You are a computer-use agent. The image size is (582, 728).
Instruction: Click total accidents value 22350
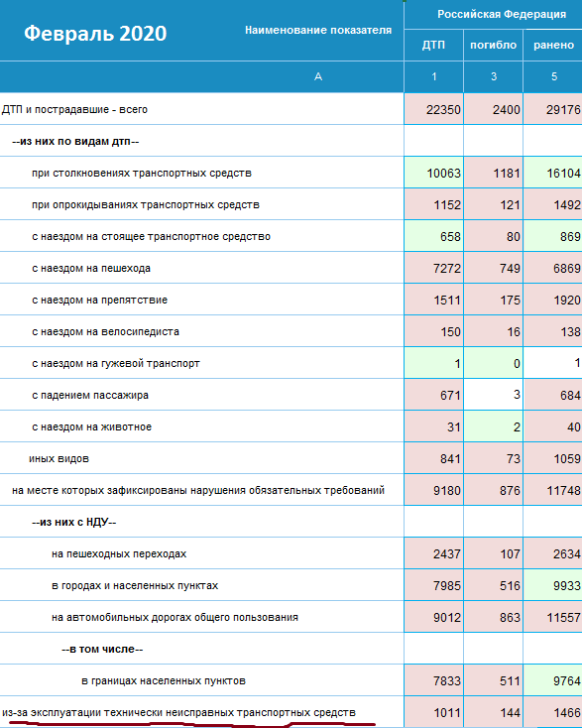point(443,109)
